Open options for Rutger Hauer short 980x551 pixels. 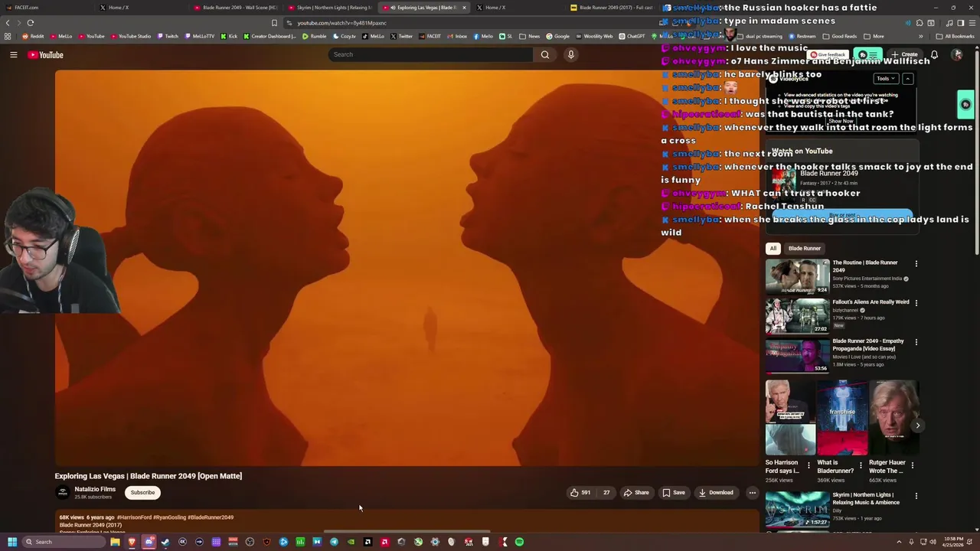coord(912,465)
